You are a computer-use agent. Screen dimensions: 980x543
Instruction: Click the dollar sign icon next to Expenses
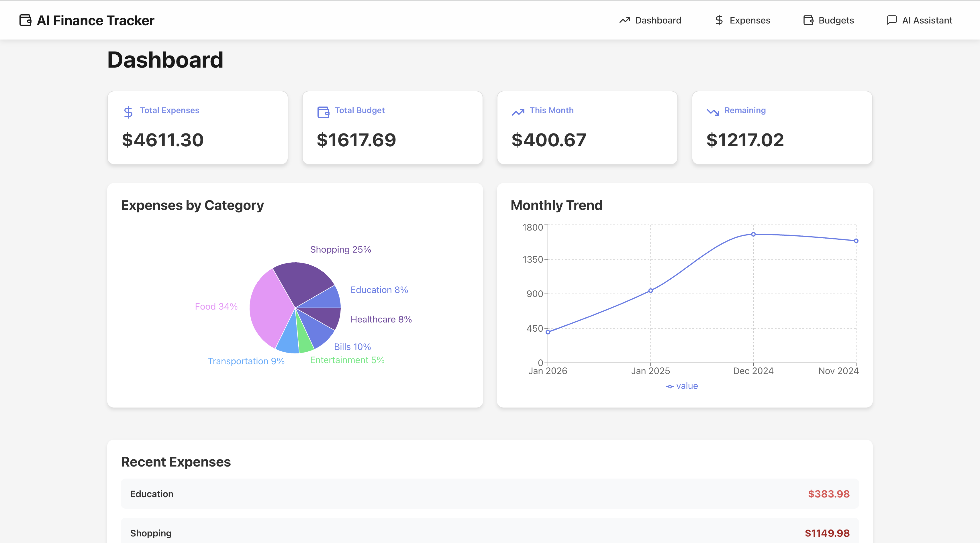tap(719, 20)
